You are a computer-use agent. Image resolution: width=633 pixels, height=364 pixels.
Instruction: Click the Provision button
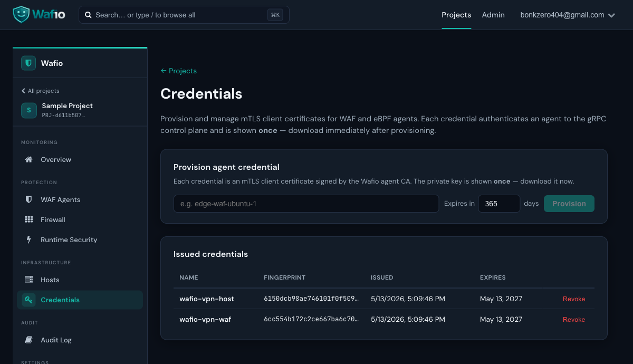point(569,204)
